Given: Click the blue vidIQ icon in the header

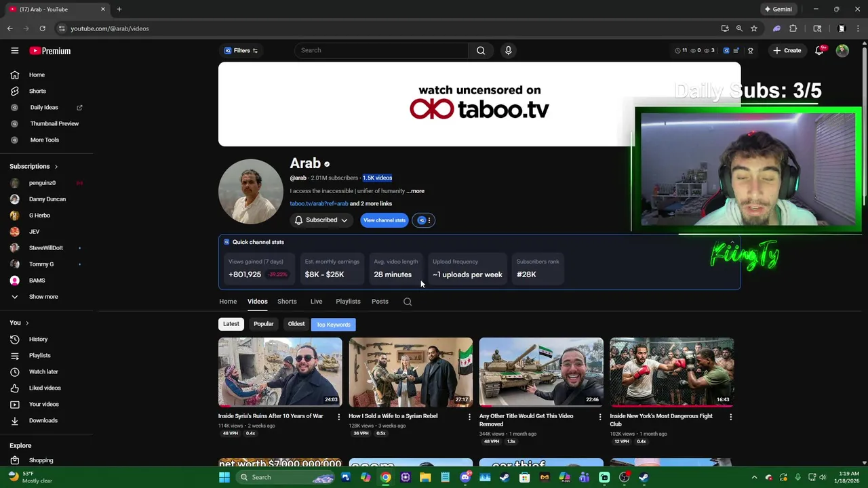Looking at the screenshot, I should pyautogui.click(x=726, y=51).
